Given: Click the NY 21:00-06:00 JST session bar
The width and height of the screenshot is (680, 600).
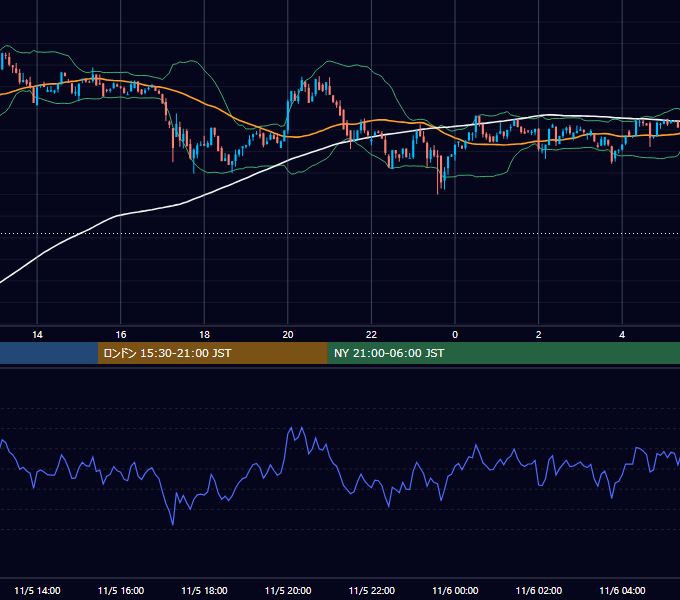Looking at the screenshot, I should tap(503, 353).
